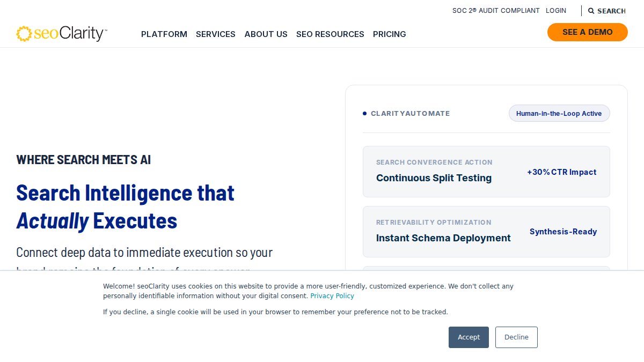Image resolution: width=644 pixels, height=362 pixels.
Task: Click the Human-in-the-Loop Active badge
Action: click(559, 113)
